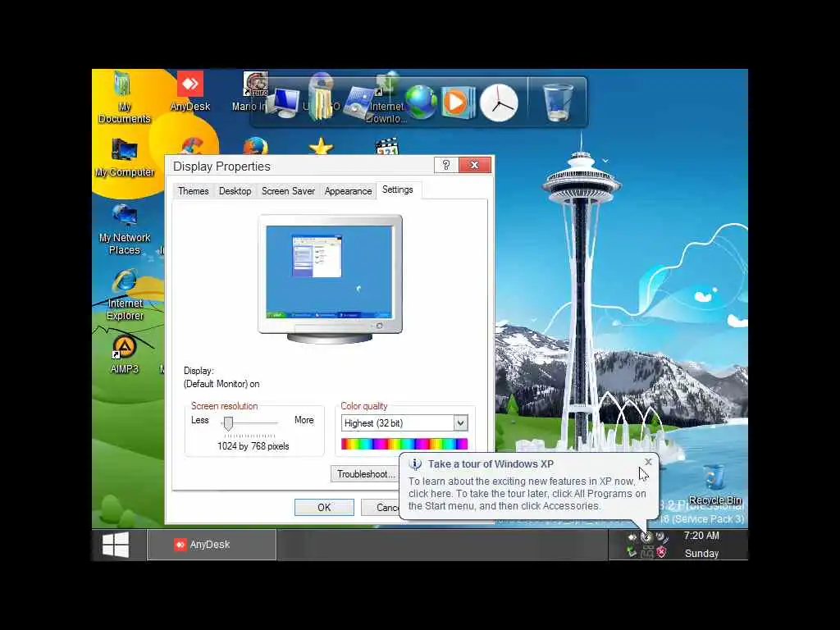Click the control panel icon in the dock
Viewport: 840px width, 630px height.
358,103
